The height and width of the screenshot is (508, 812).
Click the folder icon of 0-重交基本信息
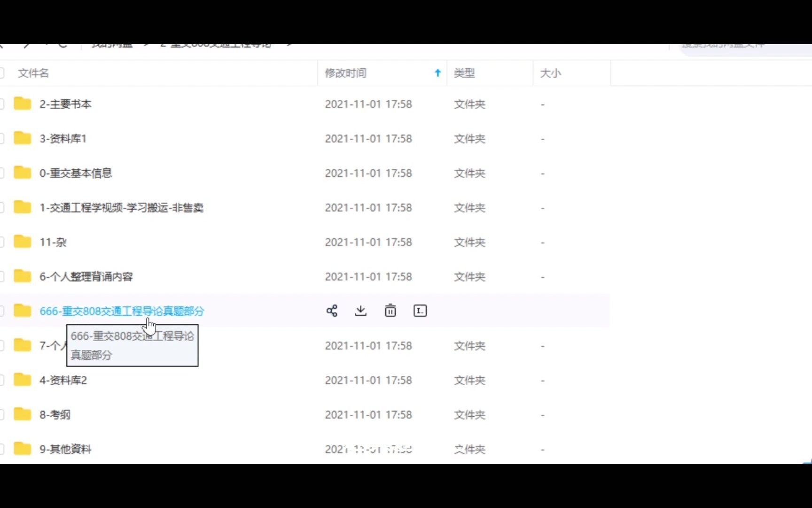[x=22, y=173]
